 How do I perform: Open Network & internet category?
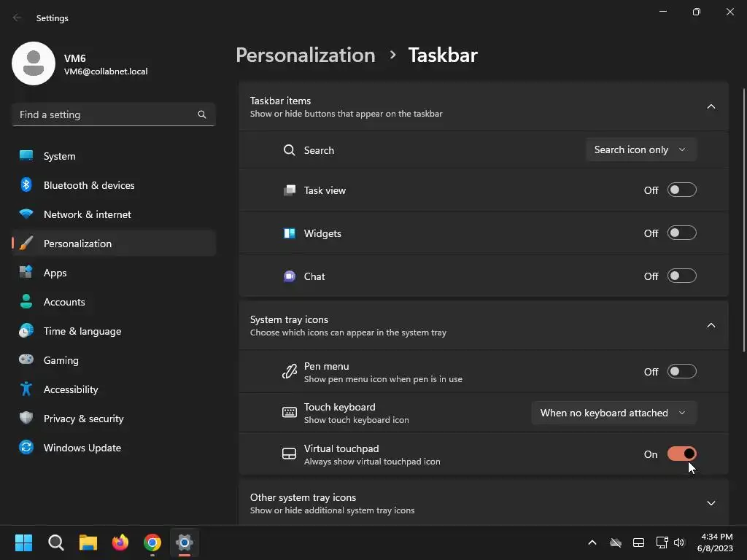pos(114,214)
